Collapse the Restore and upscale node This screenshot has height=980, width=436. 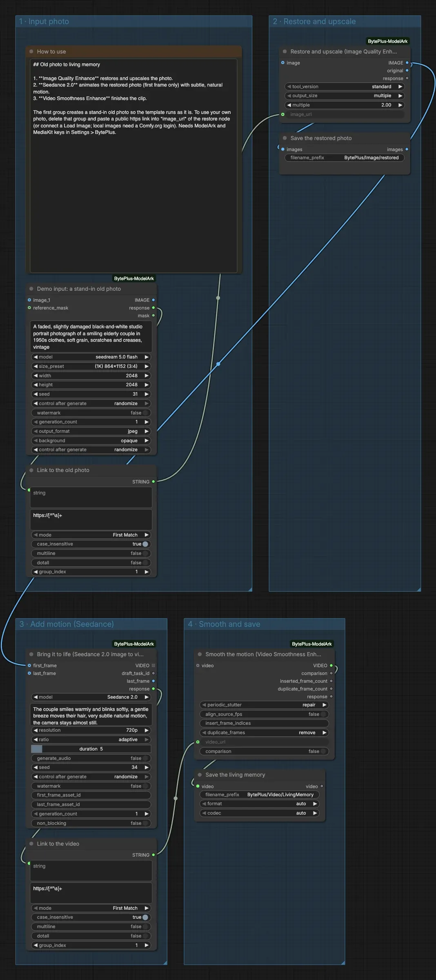click(x=285, y=51)
